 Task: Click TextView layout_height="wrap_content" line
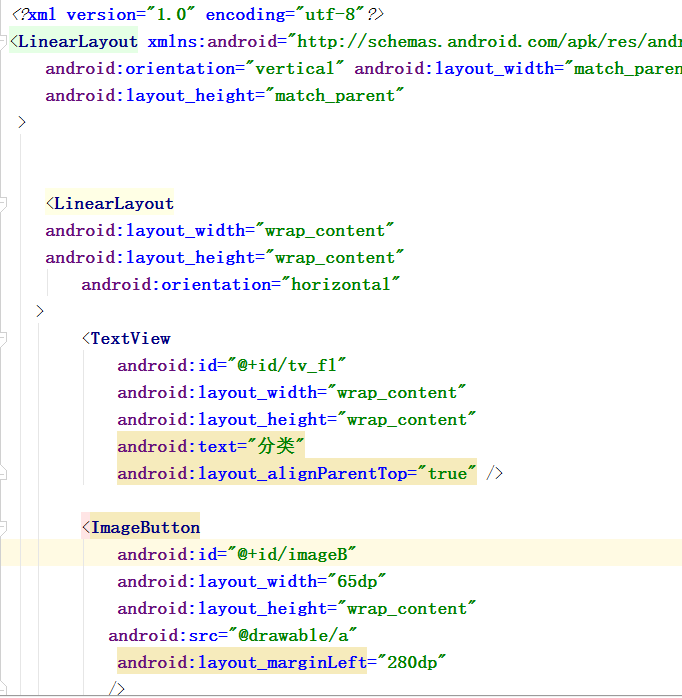pyautogui.click(x=296, y=420)
